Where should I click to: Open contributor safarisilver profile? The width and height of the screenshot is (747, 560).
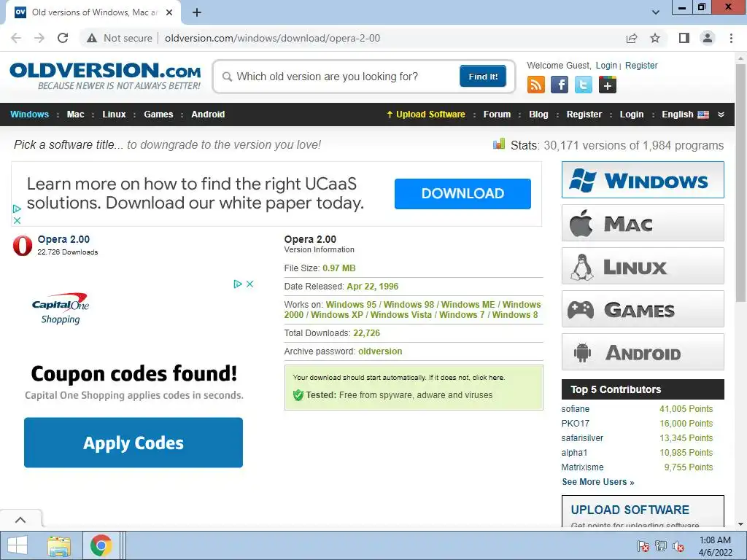[x=582, y=438]
